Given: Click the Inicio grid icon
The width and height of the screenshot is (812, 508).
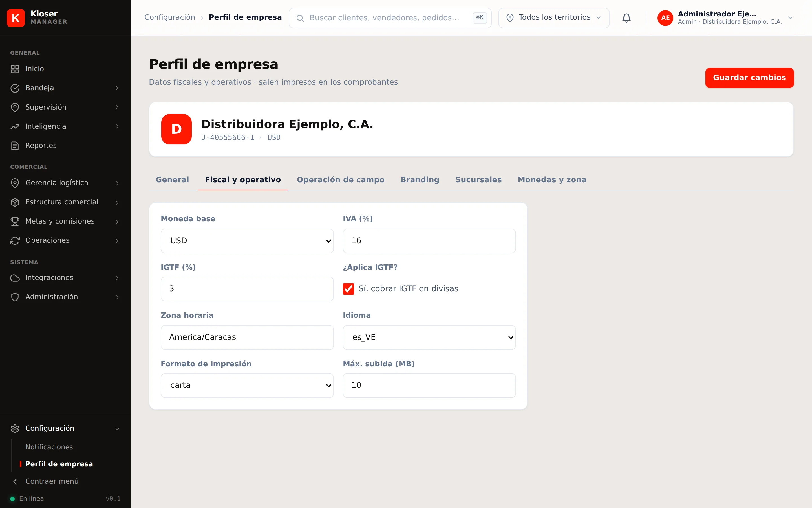Looking at the screenshot, I should [x=15, y=69].
